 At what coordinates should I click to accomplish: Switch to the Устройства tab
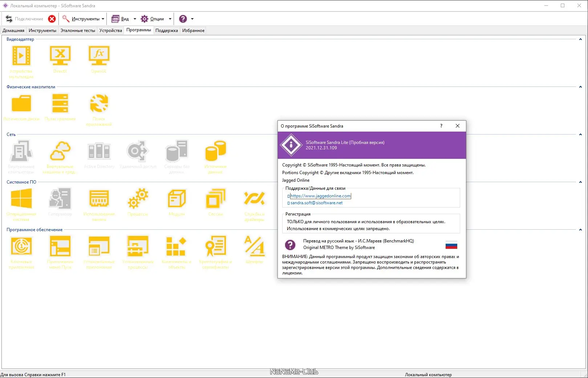111,31
